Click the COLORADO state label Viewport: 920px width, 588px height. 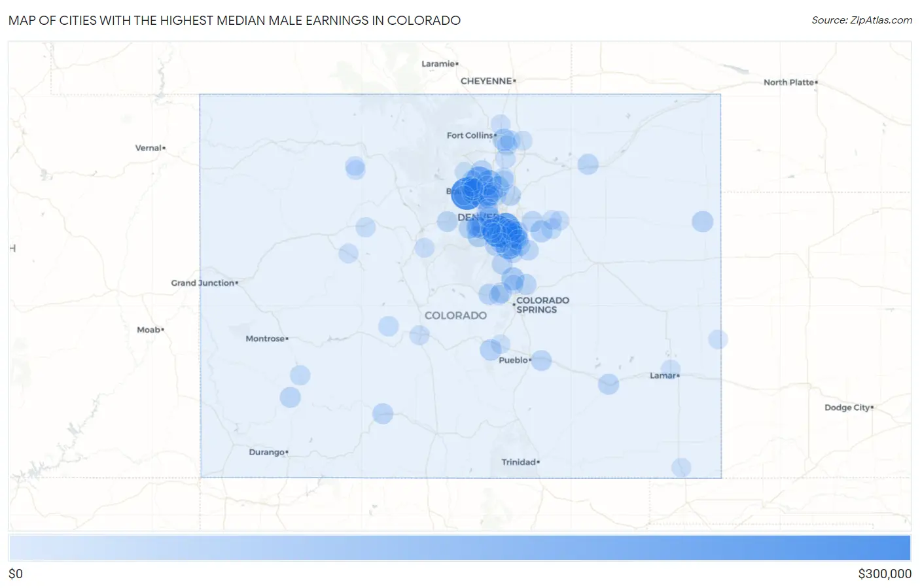(455, 315)
